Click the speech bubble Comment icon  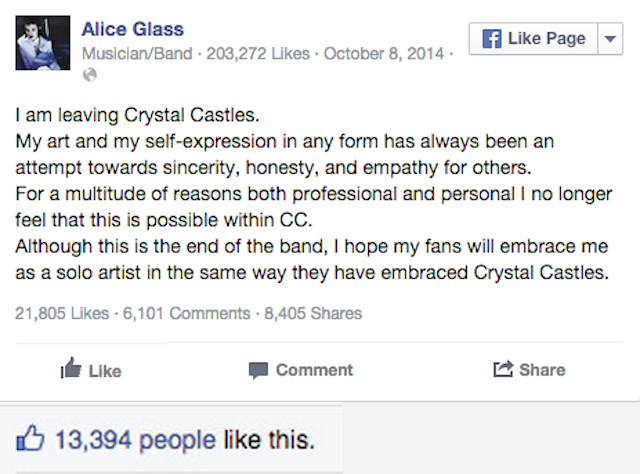click(x=258, y=370)
